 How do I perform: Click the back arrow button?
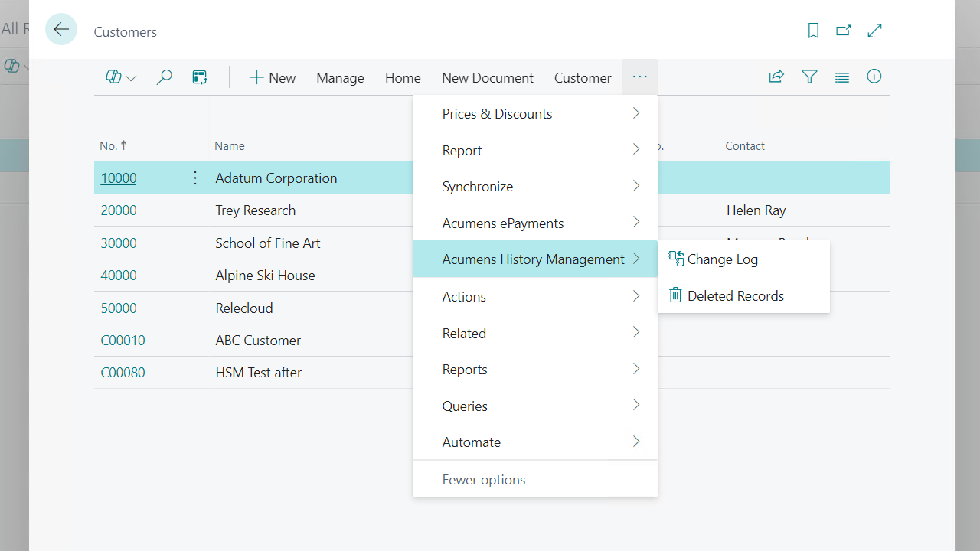(61, 30)
